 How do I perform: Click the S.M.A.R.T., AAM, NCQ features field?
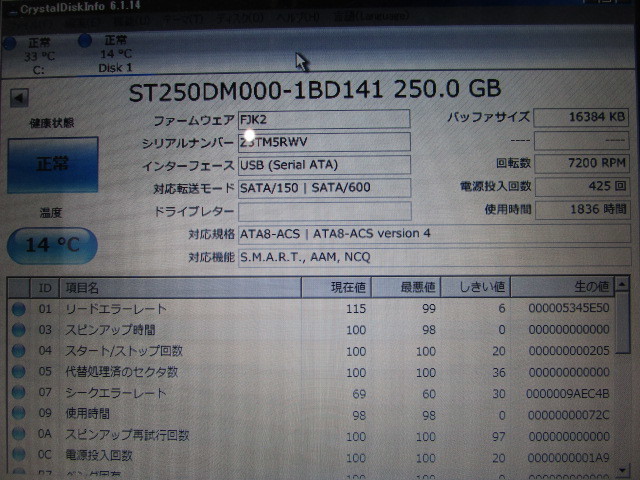(x=435, y=257)
